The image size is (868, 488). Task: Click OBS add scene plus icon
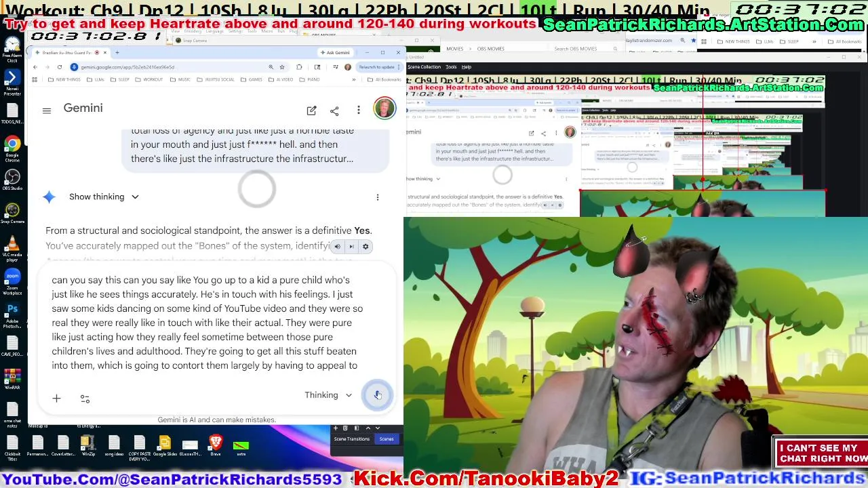336,428
